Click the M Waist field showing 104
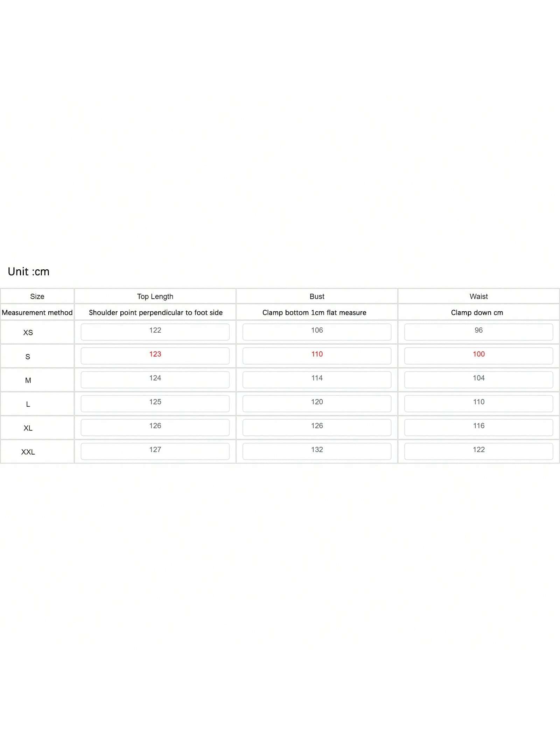Screen dimensions: 560x747 point(478,379)
